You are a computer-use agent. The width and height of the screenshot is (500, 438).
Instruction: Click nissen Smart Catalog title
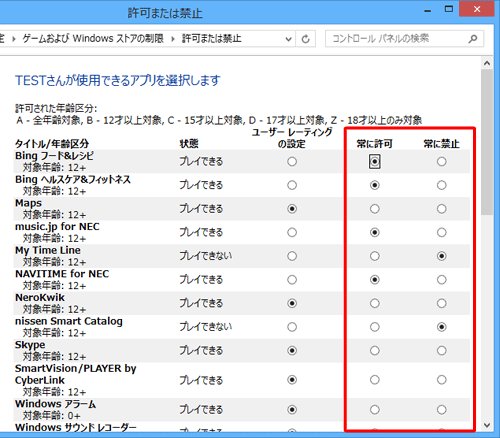(x=69, y=321)
